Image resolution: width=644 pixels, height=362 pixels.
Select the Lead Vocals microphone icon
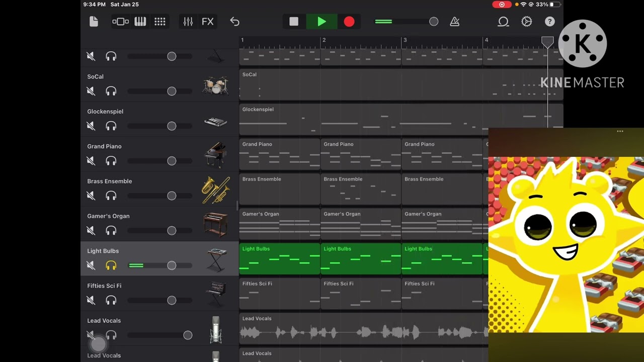click(216, 330)
